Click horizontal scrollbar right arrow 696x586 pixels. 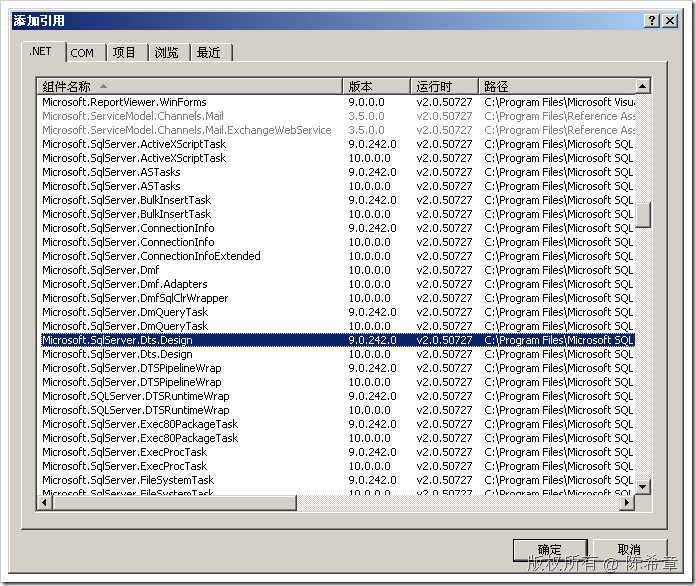pos(627,503)
